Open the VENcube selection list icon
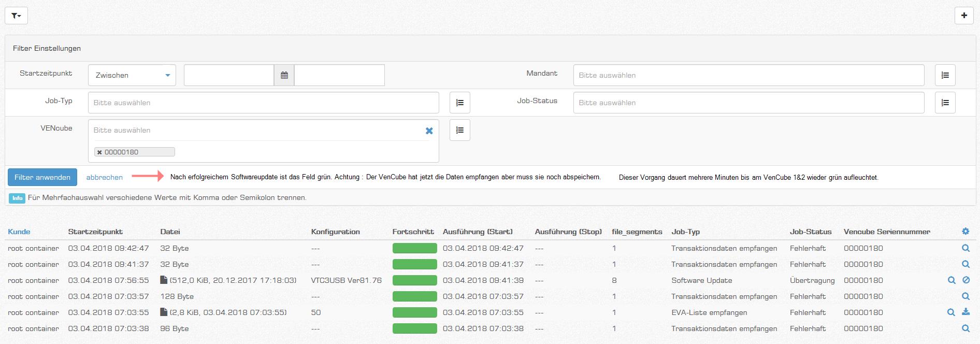The image size is (980, 344). coord(459,130)
